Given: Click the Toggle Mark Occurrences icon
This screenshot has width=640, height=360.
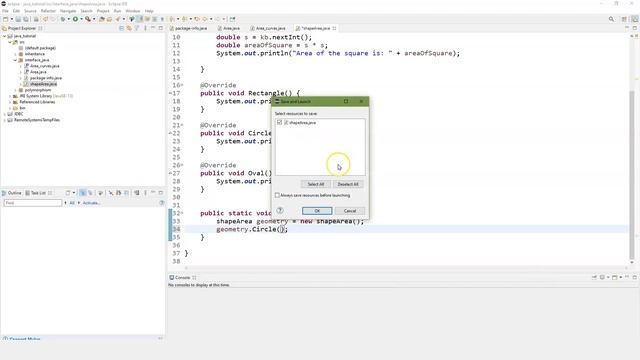Looking at the screenshot, I should (139, 19).
